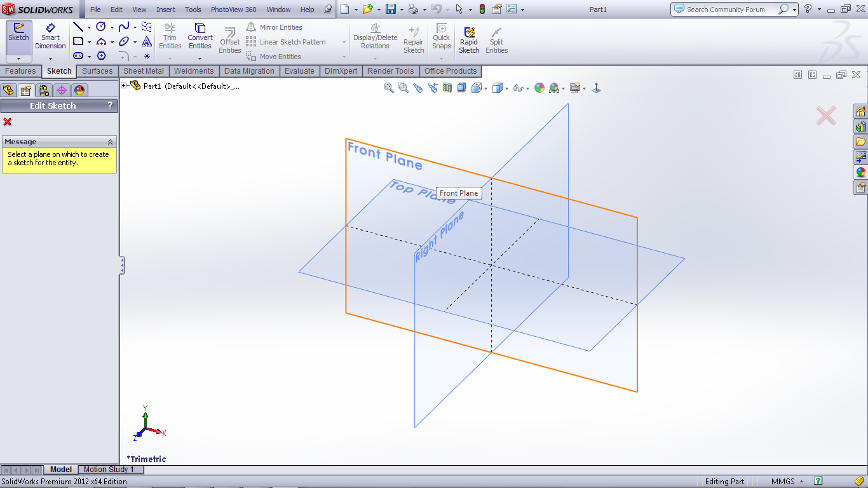Toggle the Rapid Sketch mode
868x488 pixels.
click(469, 40)
